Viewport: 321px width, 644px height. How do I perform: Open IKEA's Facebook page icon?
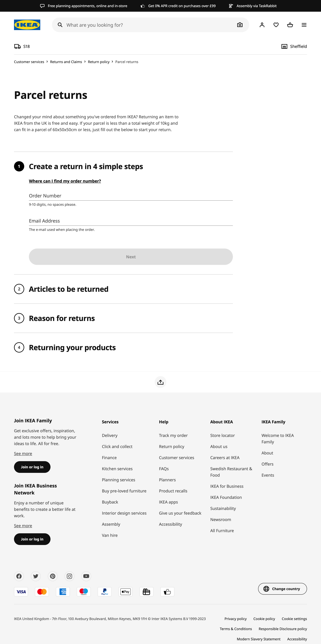[19, 576]
